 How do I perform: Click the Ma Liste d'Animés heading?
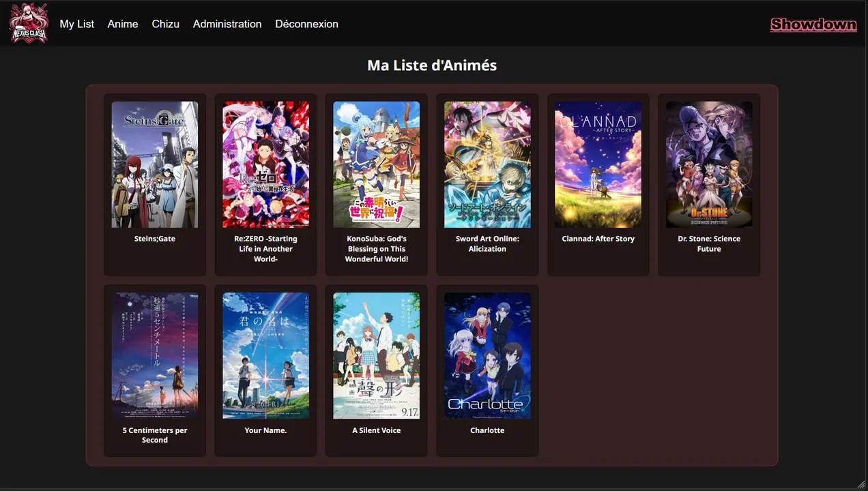coord(432,65)
